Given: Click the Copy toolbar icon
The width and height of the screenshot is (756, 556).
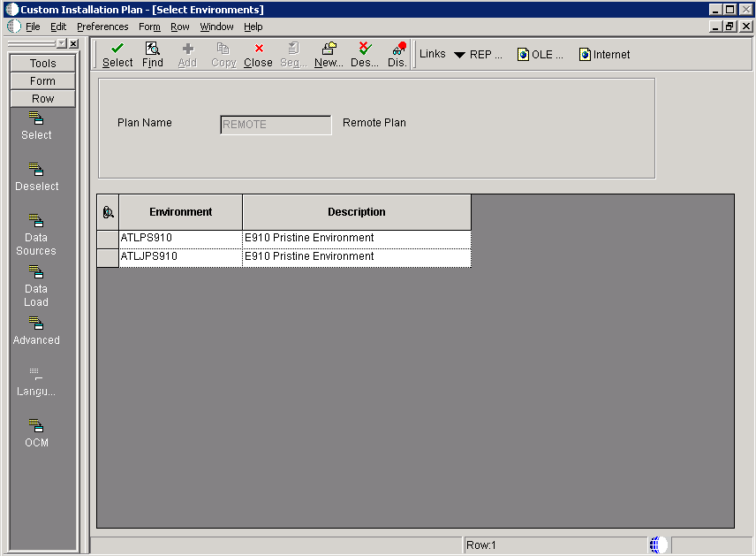Looking at the screenshot, I should [x=223, y=55].
